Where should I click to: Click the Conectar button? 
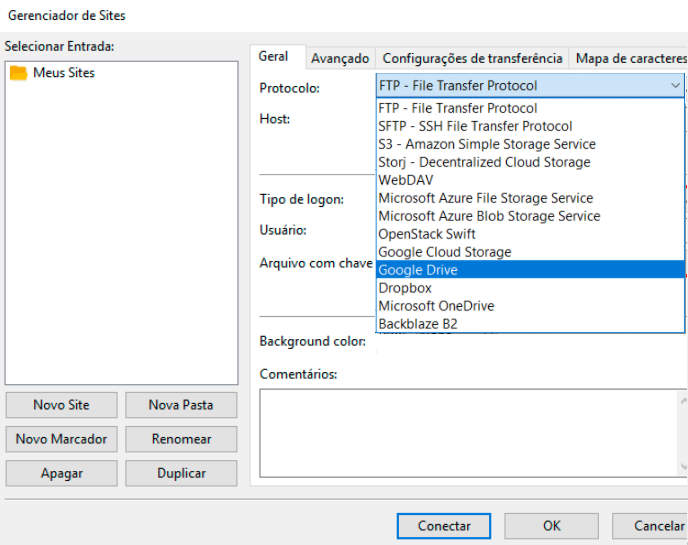point(444,526)
